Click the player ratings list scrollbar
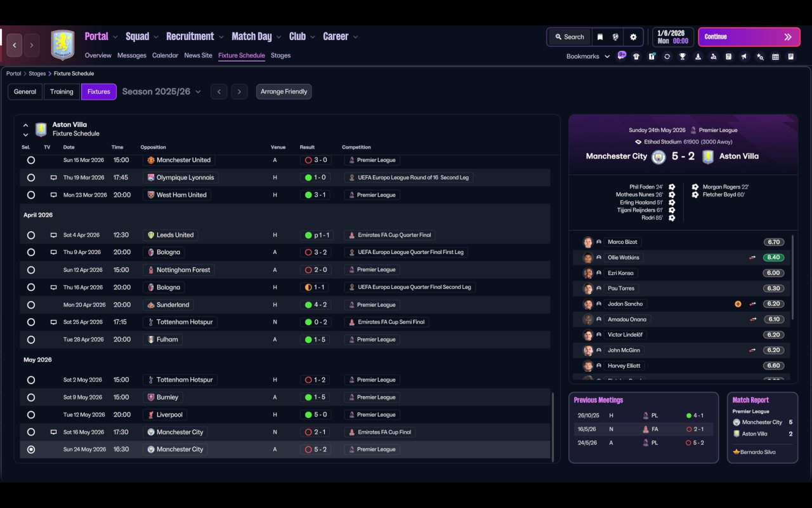The image size is (812, 508). click(793, 276)
